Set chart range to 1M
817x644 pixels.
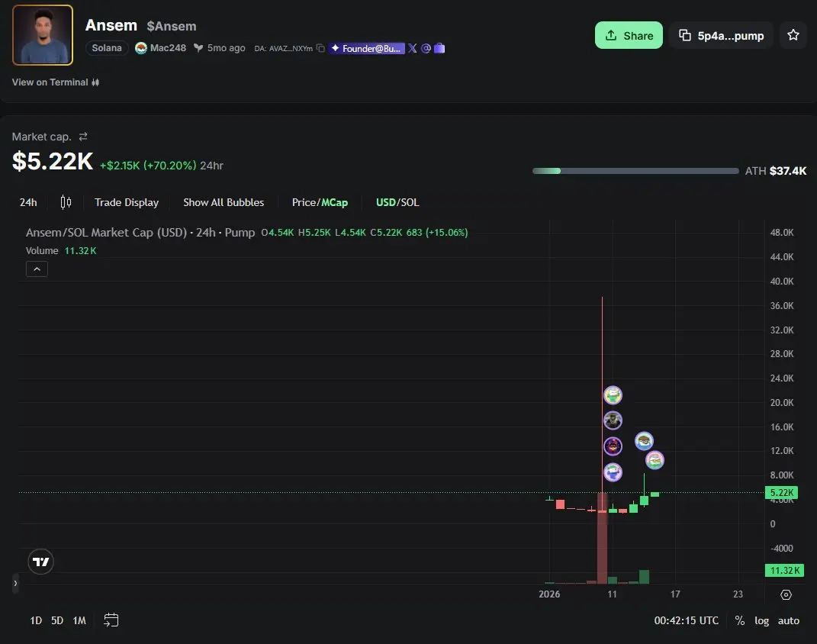(79, 620)
